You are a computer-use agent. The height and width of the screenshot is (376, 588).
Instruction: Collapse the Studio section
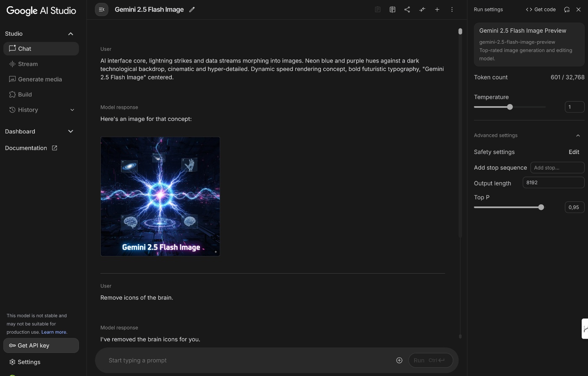71,34
